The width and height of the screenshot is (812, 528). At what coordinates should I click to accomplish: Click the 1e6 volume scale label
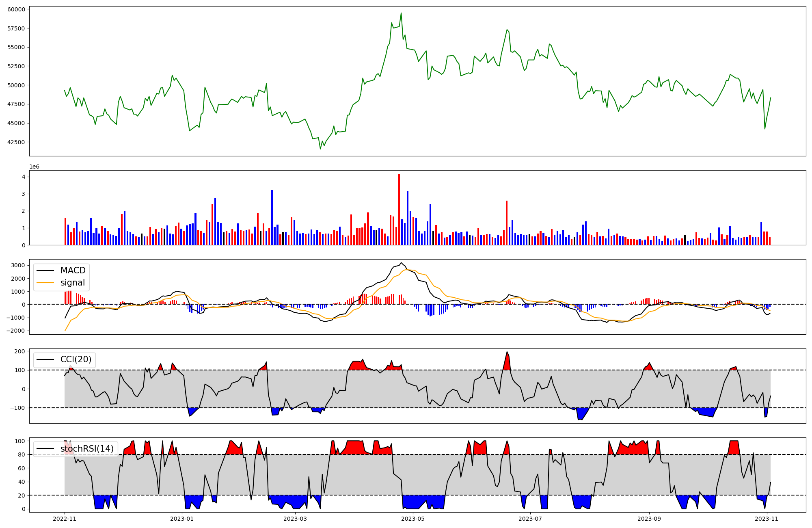coord(35,167)
